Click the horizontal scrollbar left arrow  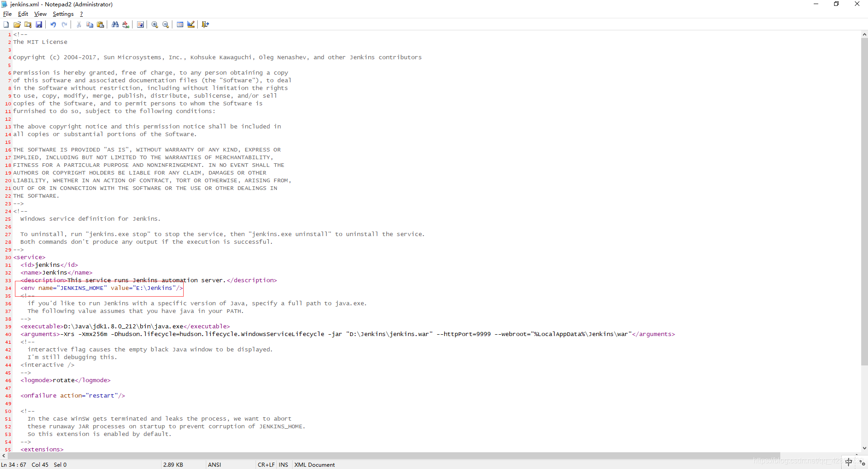(x=4, y=456)
